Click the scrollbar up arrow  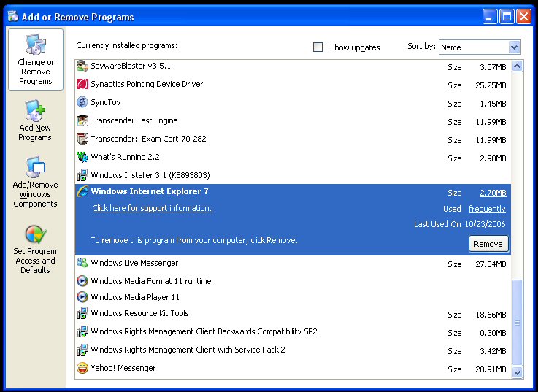pyautogui.click(x=517, y=66)
